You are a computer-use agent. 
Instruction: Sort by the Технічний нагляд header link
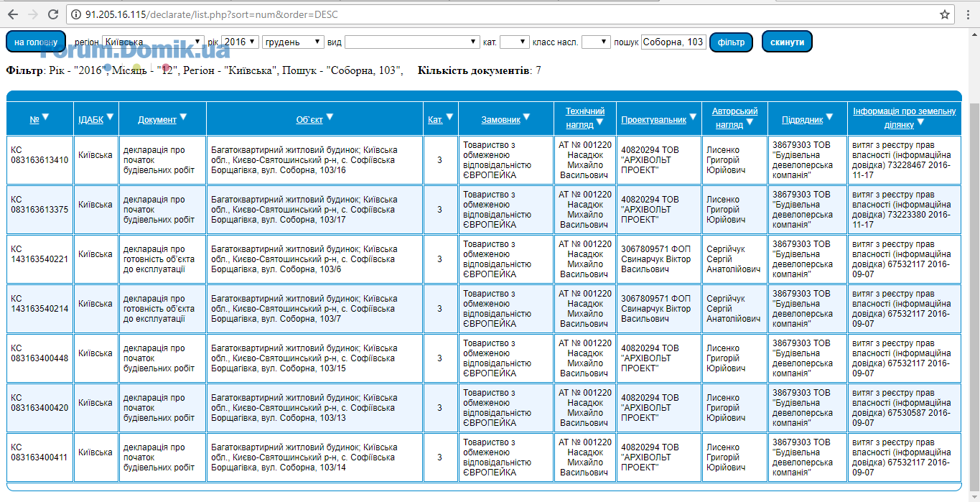pos(585,118)
